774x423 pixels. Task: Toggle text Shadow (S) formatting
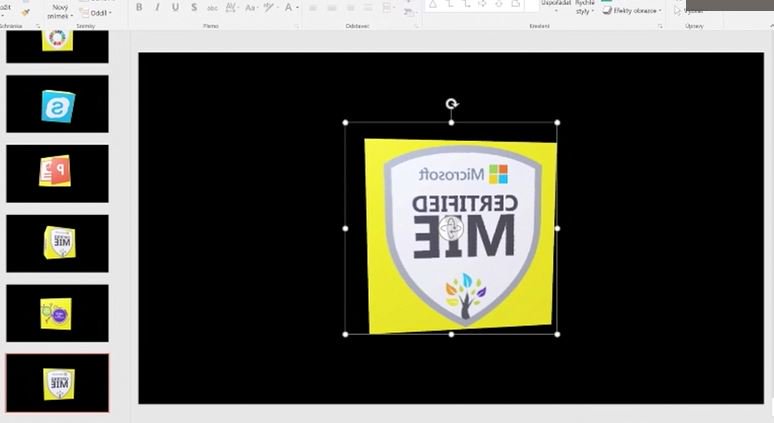coord(194,7)
